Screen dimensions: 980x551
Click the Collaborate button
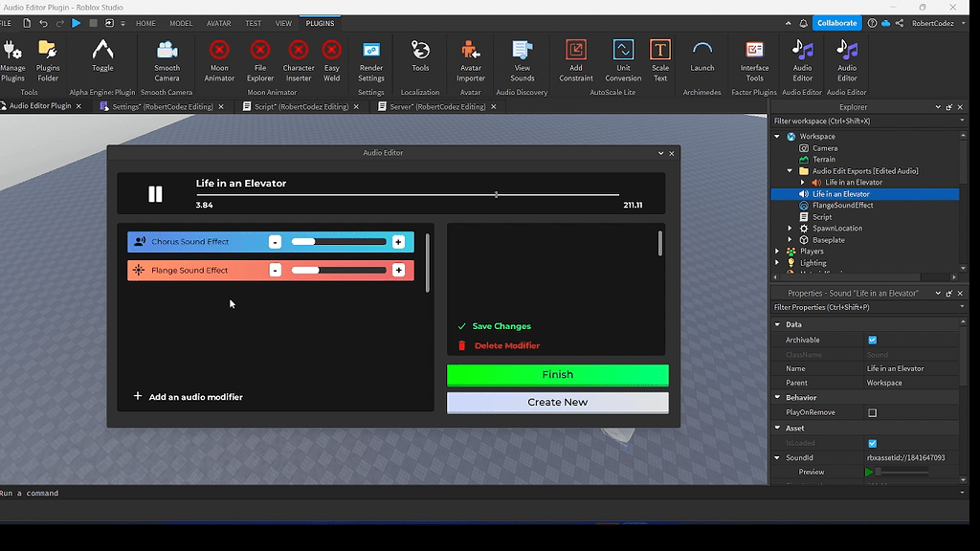click(x=836, y=23)
